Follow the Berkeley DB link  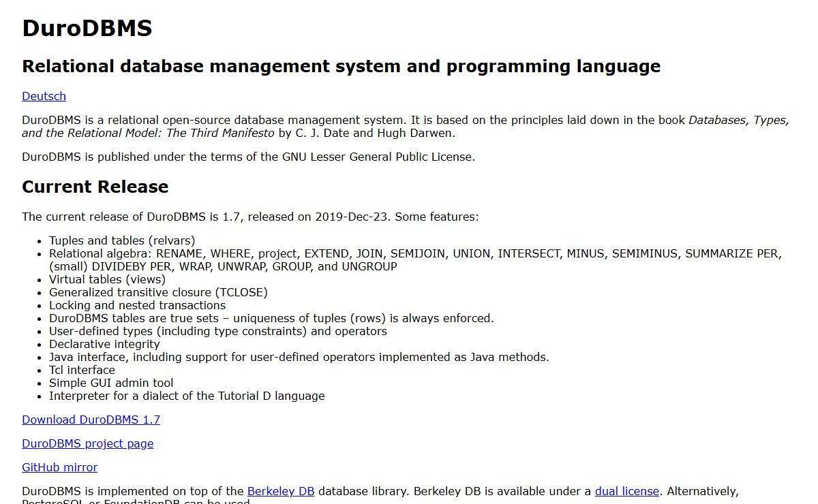click(281, 491)
